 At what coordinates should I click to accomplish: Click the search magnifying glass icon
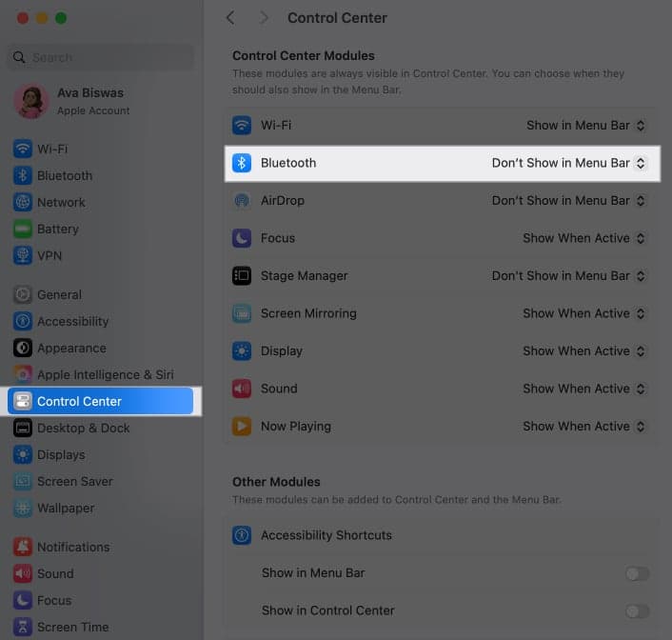pyautogui.click(x=18, y=57)
